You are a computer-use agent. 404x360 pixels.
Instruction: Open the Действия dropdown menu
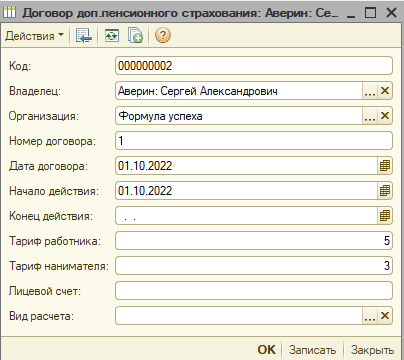pyautogui.click(x=34, y=35)
